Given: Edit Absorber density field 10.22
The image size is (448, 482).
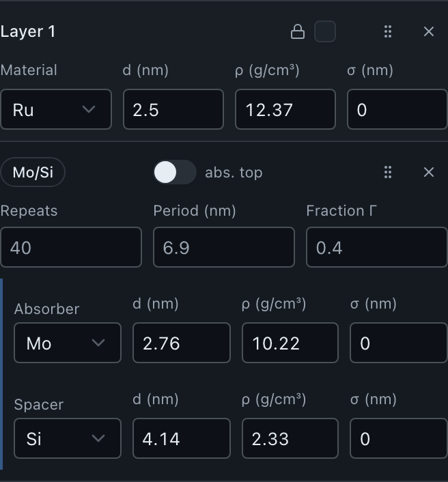Looking at the screenshot, I should (x=290, y=343).
